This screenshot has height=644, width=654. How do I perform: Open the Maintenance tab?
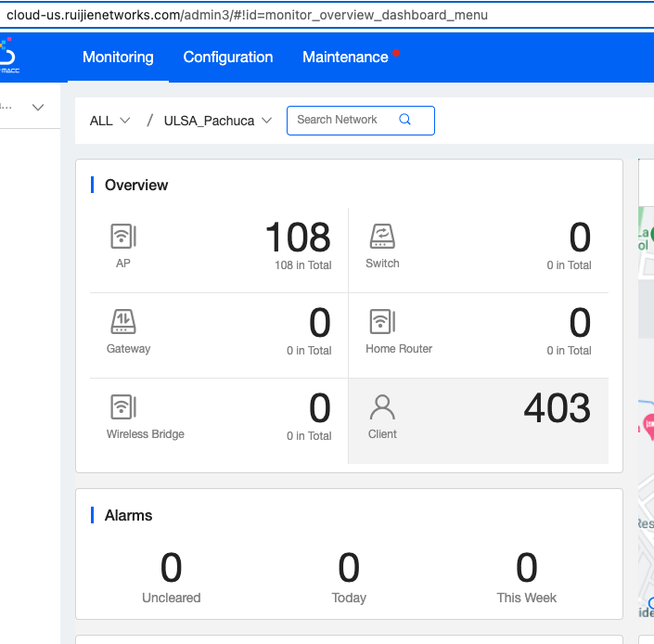(345, 57)
